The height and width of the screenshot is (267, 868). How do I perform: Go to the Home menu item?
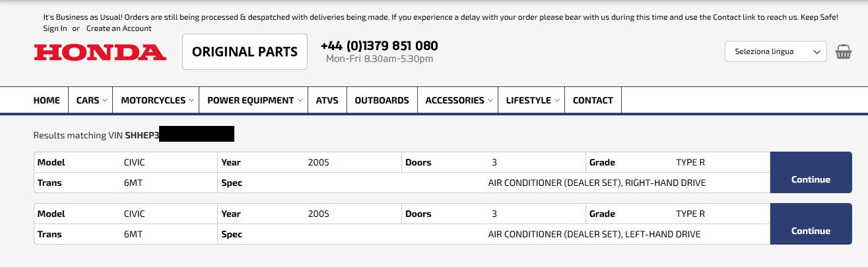[46, 100]
